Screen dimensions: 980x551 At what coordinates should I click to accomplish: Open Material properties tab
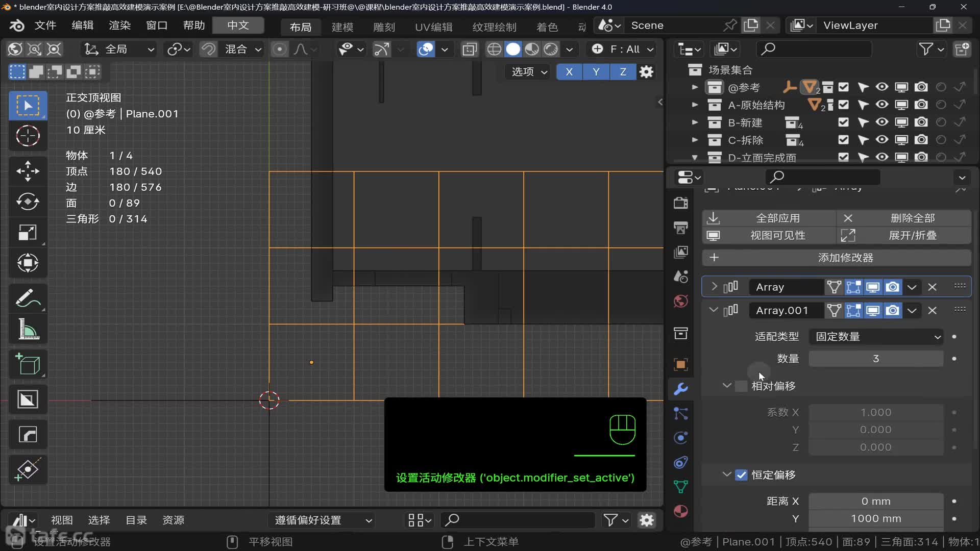(681, 511)
